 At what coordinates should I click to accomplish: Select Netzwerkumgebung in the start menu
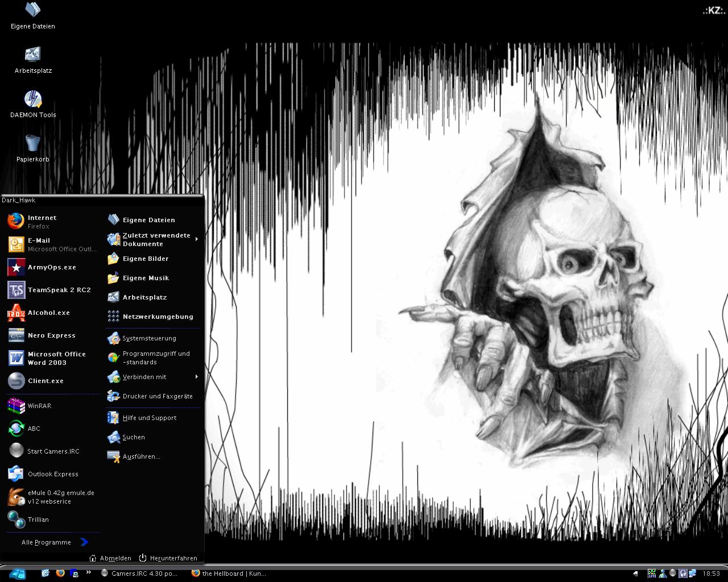pos(157,317)
